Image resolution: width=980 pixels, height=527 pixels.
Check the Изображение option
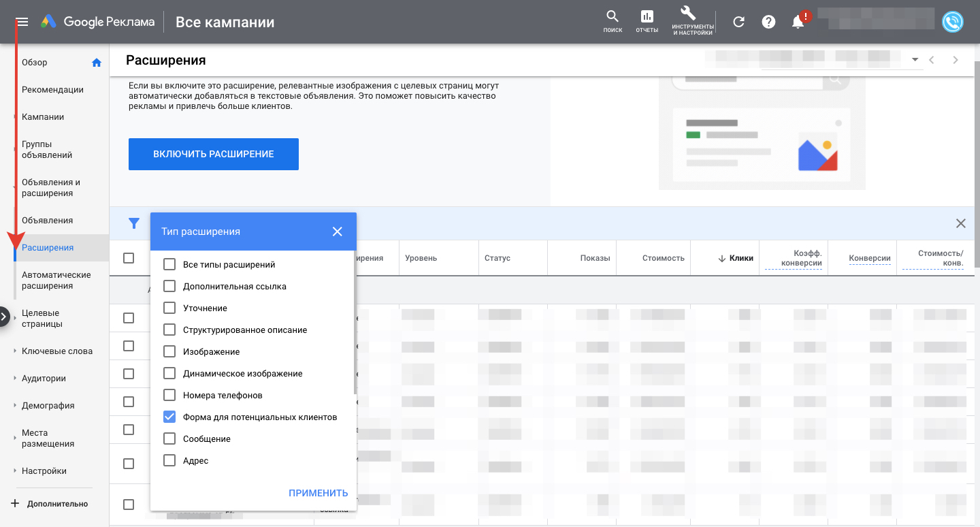[169, 351]
